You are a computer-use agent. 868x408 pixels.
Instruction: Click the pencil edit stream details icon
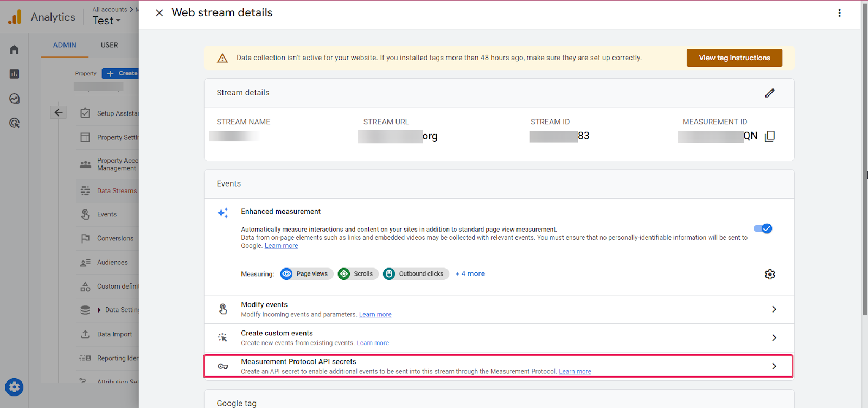point(769,93)
